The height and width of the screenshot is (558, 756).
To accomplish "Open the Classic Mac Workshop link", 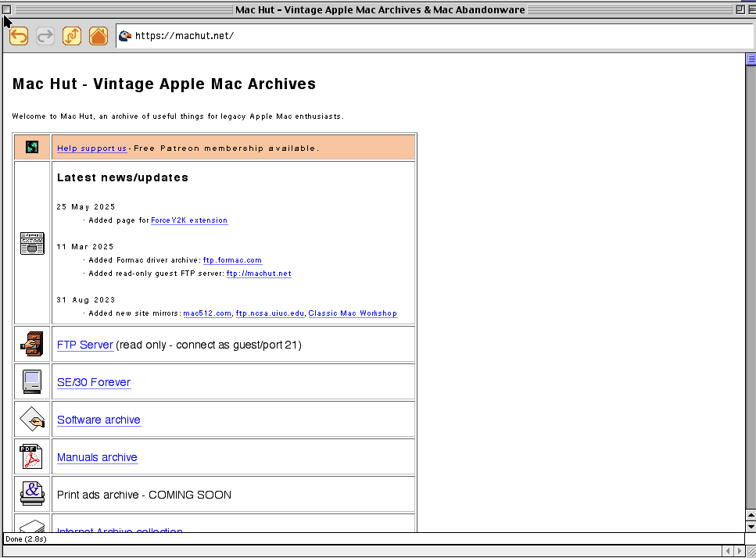I will (353, 313).
